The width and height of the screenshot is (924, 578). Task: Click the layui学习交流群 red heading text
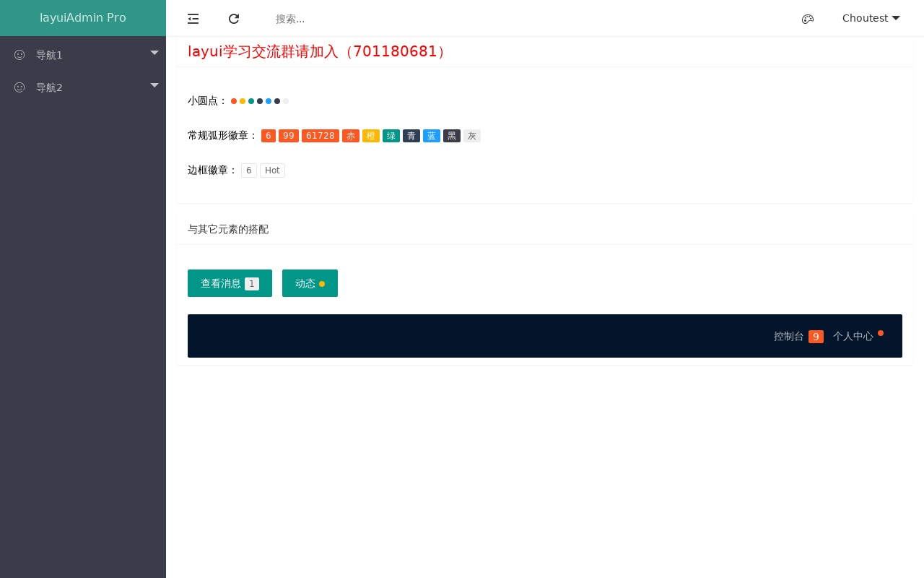click(x=318, y=51)
